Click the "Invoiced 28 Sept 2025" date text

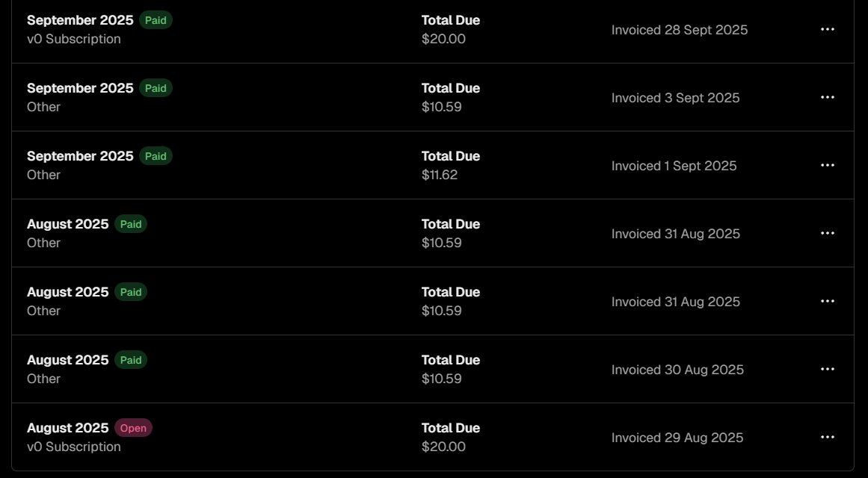[x=680, y=30]
